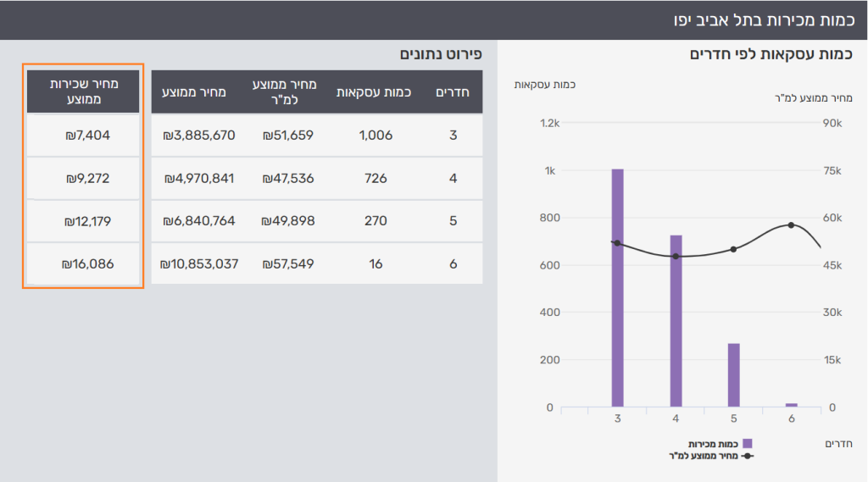Click the ₪16,086 average rent cell
This screenshot has width=868, height=482.
pyautogui.click(x=83, y=264)
